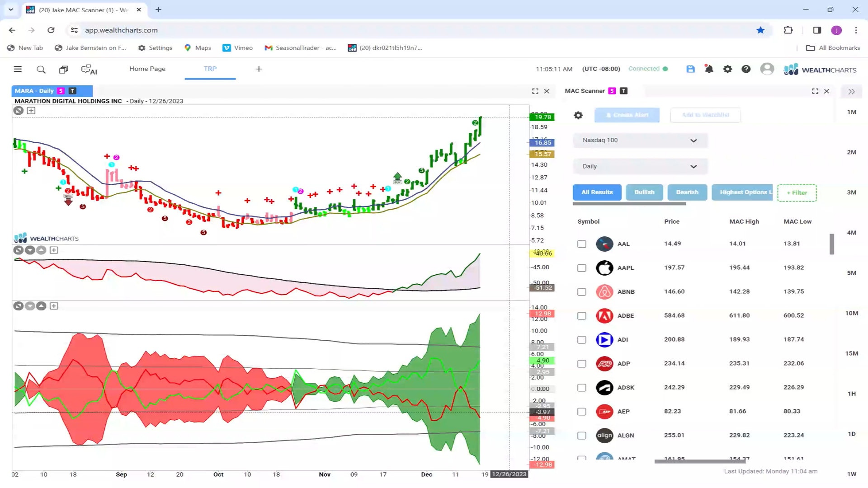Close the MARA chart panel
Image resolution: width=868 pixels, height=488 pixels.
coord(547,91)
